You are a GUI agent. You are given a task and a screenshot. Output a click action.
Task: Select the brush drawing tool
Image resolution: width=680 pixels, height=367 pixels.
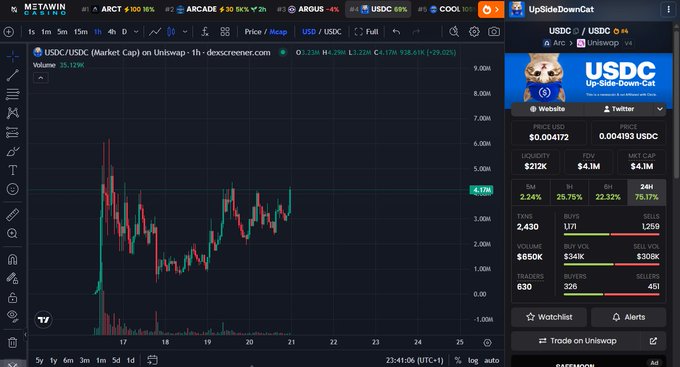click(x=13, y=151)
